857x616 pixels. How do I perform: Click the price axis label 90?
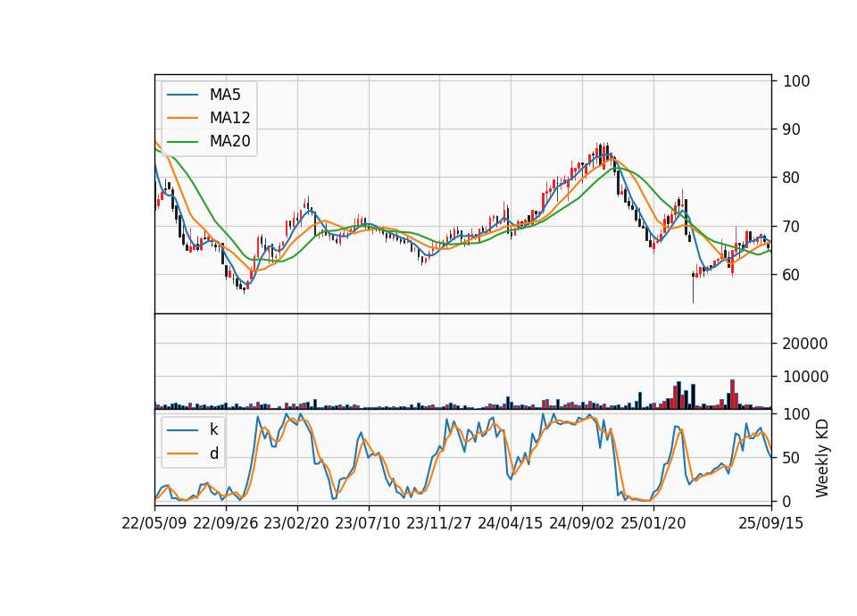point(792,129)
